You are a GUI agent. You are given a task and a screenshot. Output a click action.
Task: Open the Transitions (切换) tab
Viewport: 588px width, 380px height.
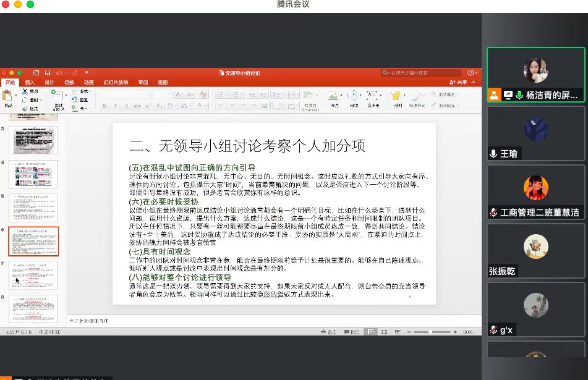click(x=69, y=82)
